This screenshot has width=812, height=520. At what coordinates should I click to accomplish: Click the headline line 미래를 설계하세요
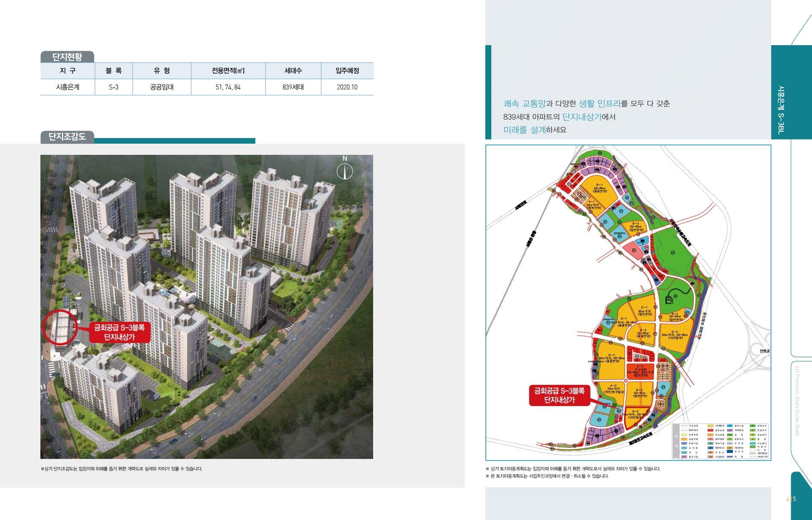[535, 130]
